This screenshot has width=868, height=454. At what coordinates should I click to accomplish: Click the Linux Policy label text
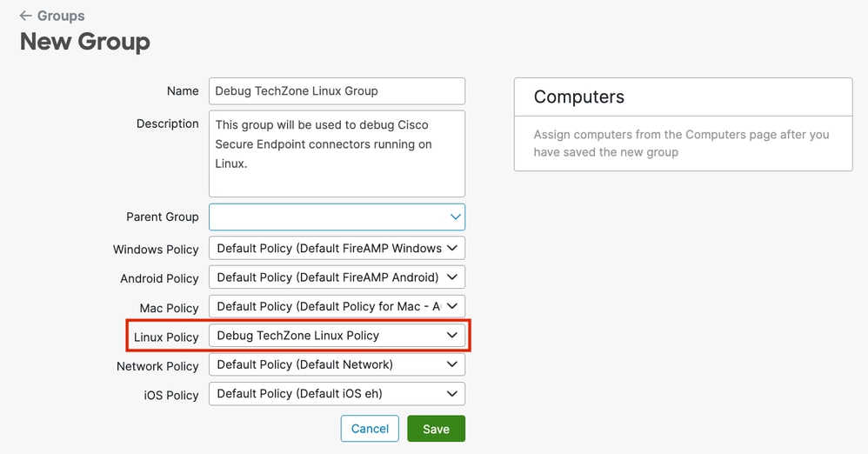click(166, 337)
